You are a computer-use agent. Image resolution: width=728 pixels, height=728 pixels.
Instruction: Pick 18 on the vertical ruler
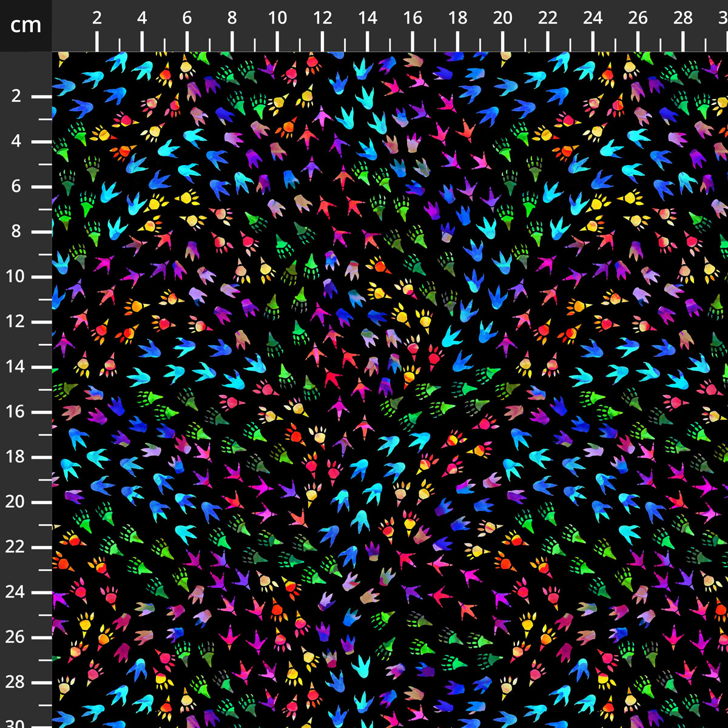click(x=15, y=457)
